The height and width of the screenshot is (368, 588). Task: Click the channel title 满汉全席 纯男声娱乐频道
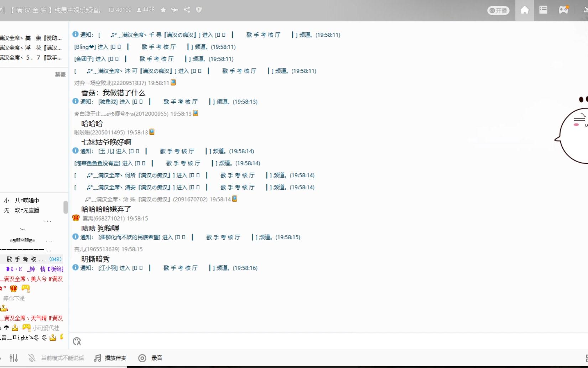[55, 10]
